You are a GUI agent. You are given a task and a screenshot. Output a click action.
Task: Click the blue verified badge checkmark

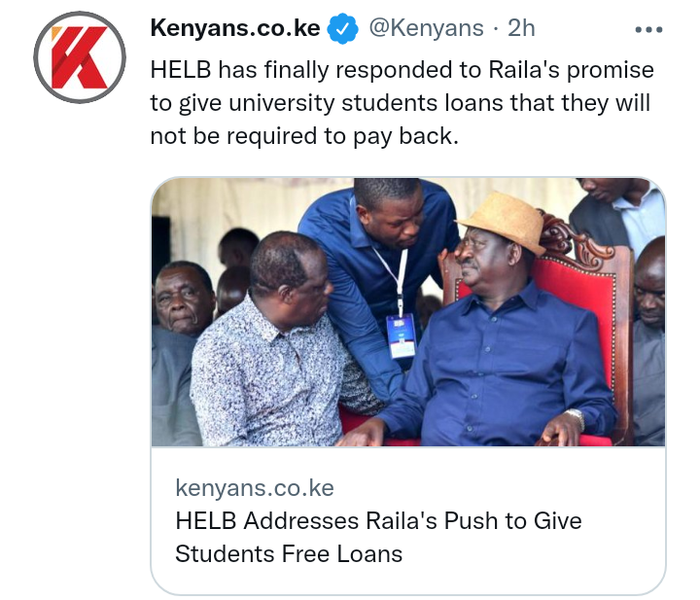(342, 29)
